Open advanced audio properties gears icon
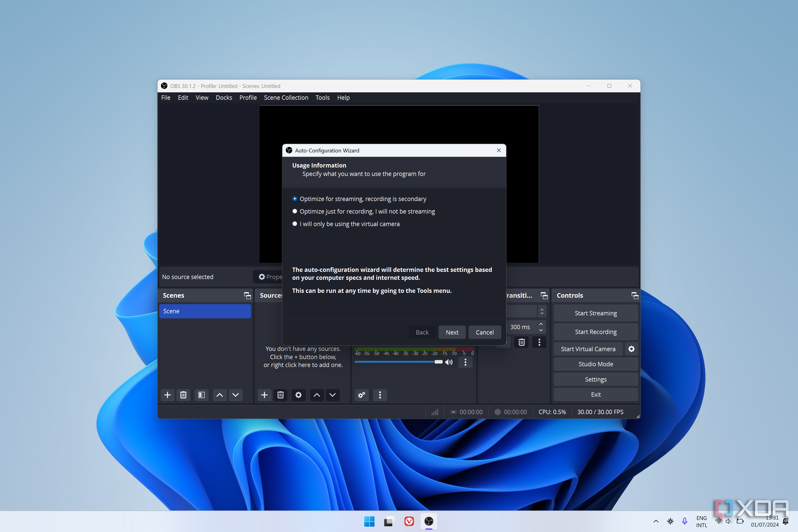Image resolution: width=798 pixels, height=532 pixels. pyautogui.click(x=362, y=395)
